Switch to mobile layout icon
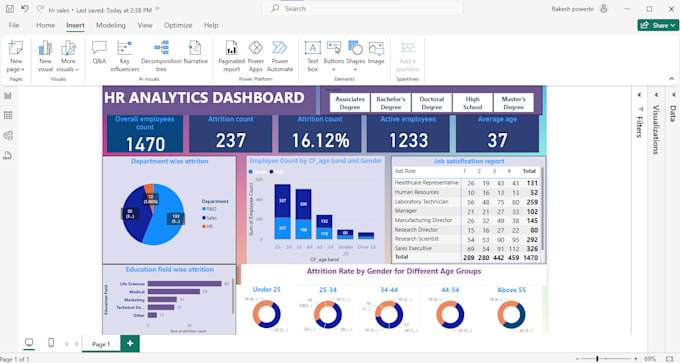 [51, 343]
